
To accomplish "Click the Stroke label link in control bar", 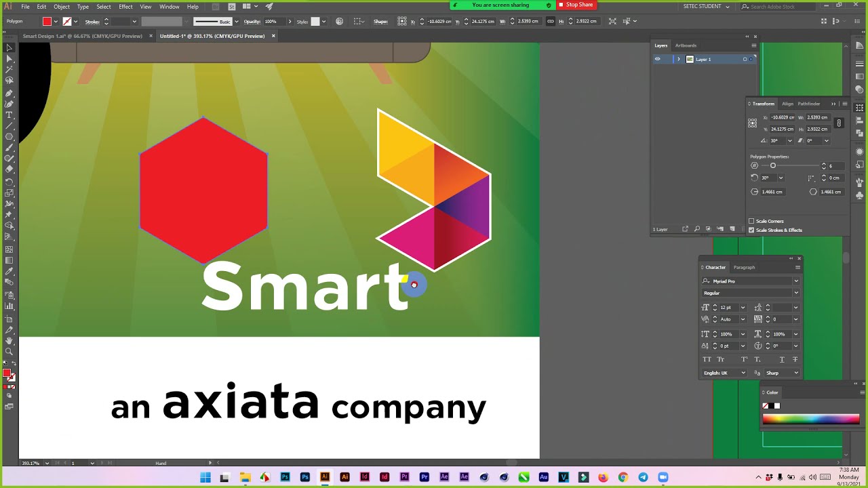I will [x=92, y=22].
